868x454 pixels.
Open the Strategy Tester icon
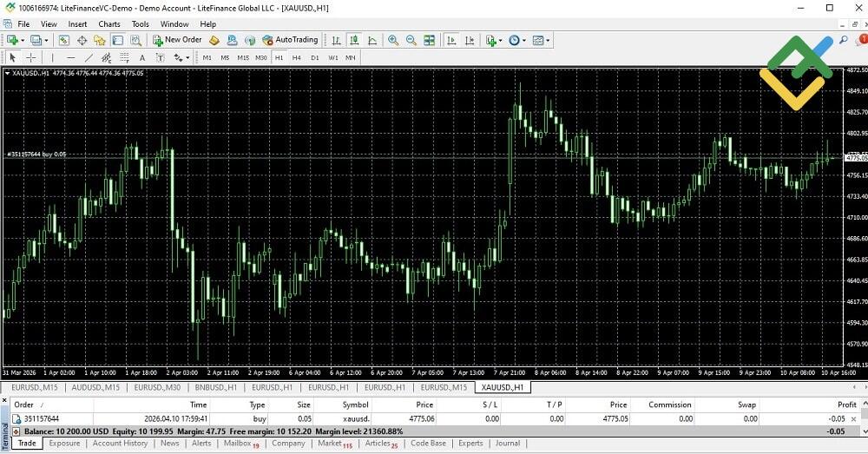(135, 40)
